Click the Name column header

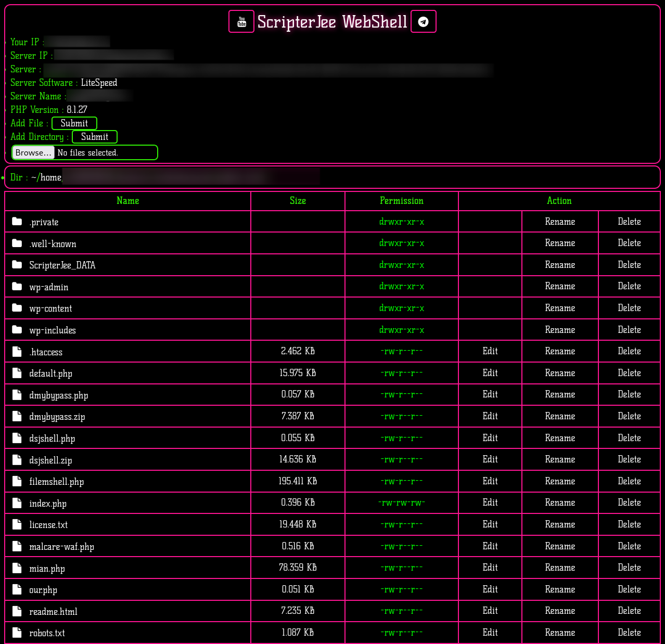point(127,201)
